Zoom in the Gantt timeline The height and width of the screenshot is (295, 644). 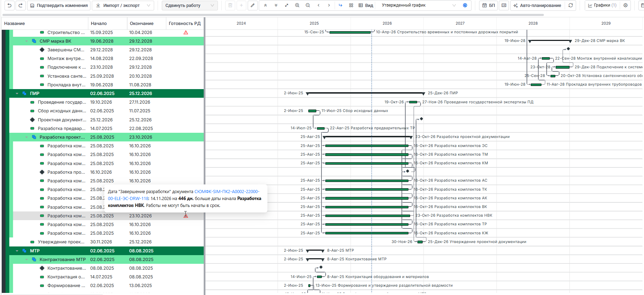[x=297, y=6]
